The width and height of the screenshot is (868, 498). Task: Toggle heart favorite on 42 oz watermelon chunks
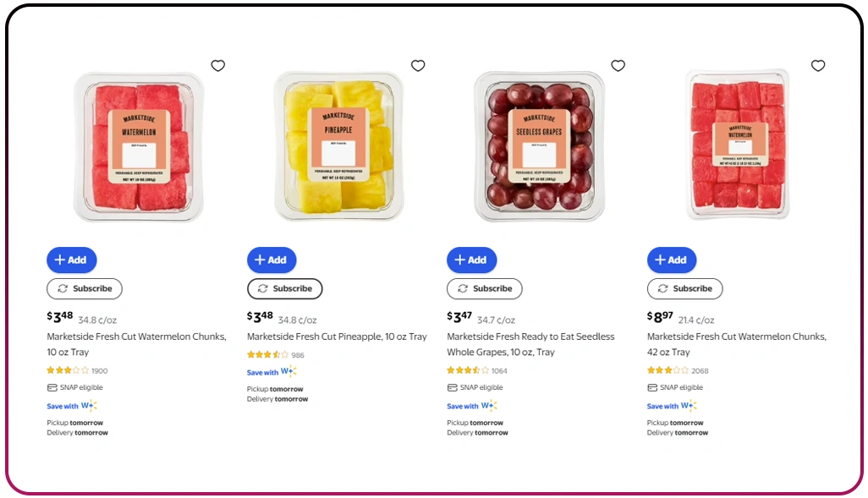pos(818,65)
